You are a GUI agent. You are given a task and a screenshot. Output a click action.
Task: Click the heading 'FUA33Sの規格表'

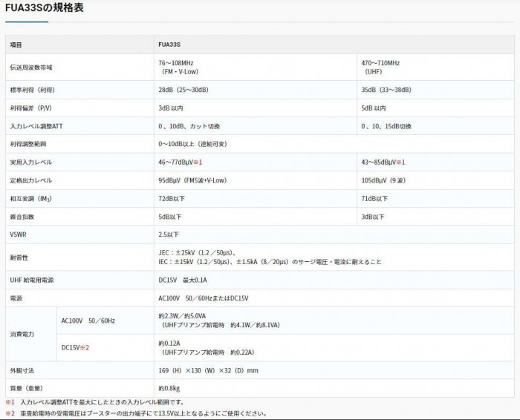coord(44,7)
